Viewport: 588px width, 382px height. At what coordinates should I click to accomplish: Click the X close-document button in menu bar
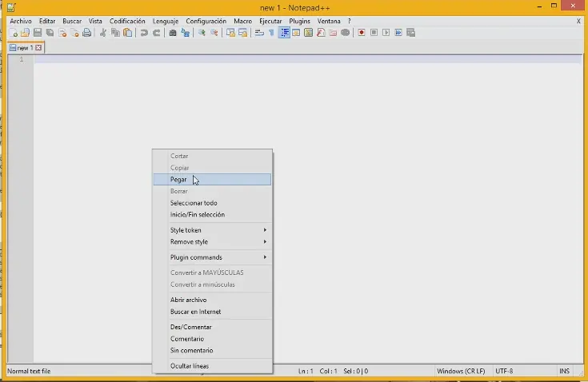pyautogui.click(x=578, y=22)
